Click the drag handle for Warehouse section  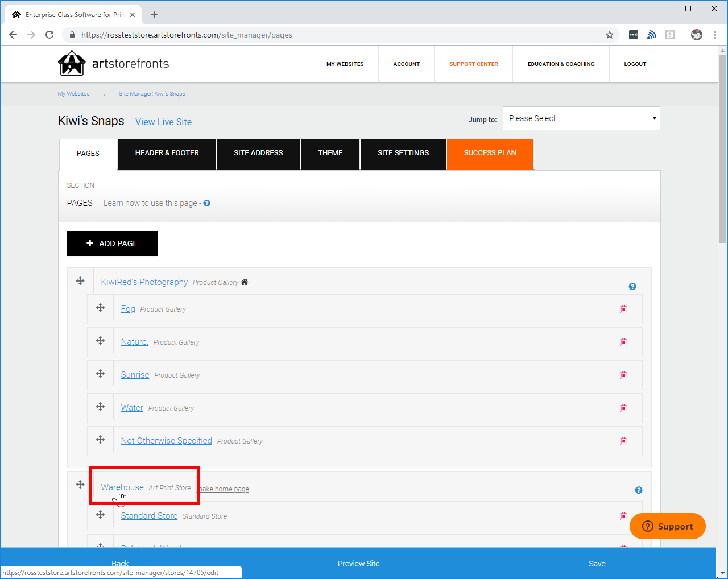coord(80,485)
